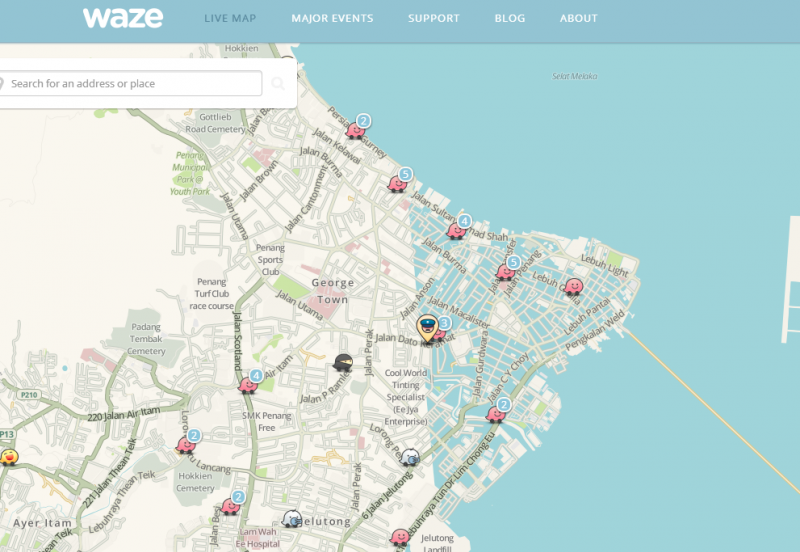The height and width of the screenshot is (552, 800).
Task: Select the Wazer cluster of 5 near Jalan Kelawai coast
Action: tap(397, 184)
